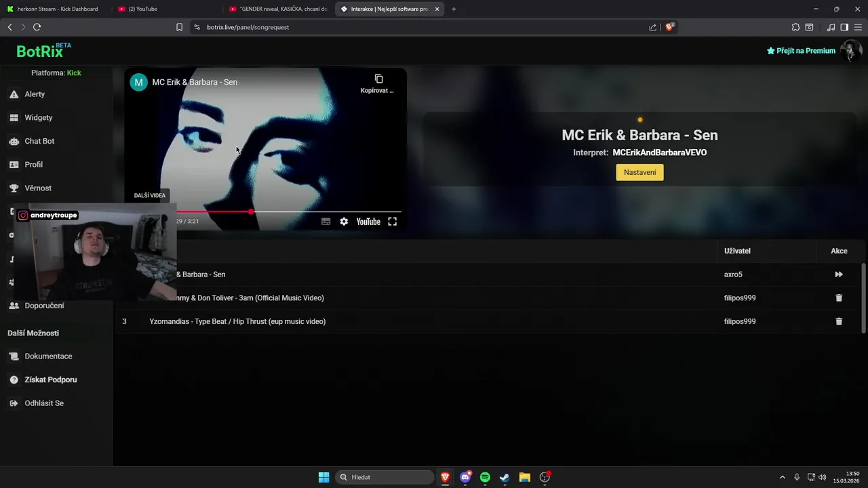Open the Nastavení song settings button
The height and width of the screenshot is (488, 868).
tap(639, 172)
